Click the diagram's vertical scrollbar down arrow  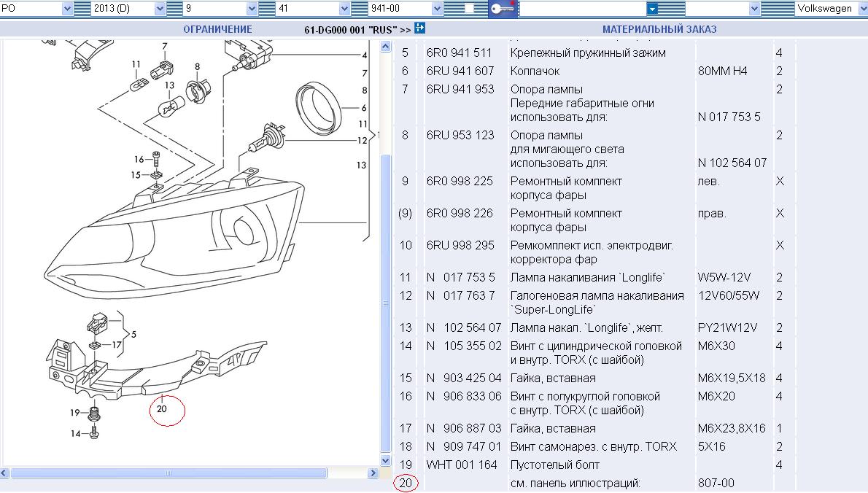coord(386,460)
